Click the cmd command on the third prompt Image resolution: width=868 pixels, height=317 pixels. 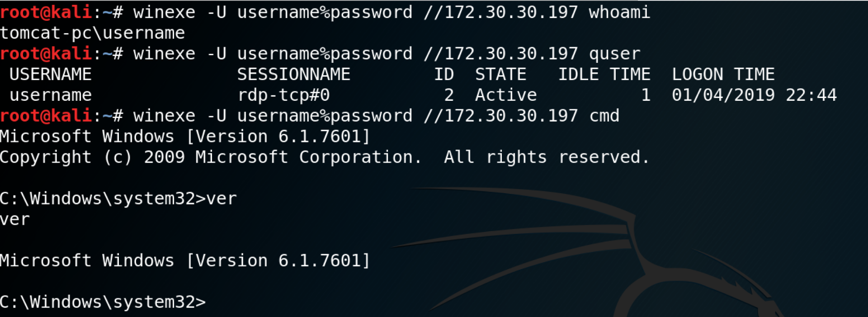tap(604, 116)
